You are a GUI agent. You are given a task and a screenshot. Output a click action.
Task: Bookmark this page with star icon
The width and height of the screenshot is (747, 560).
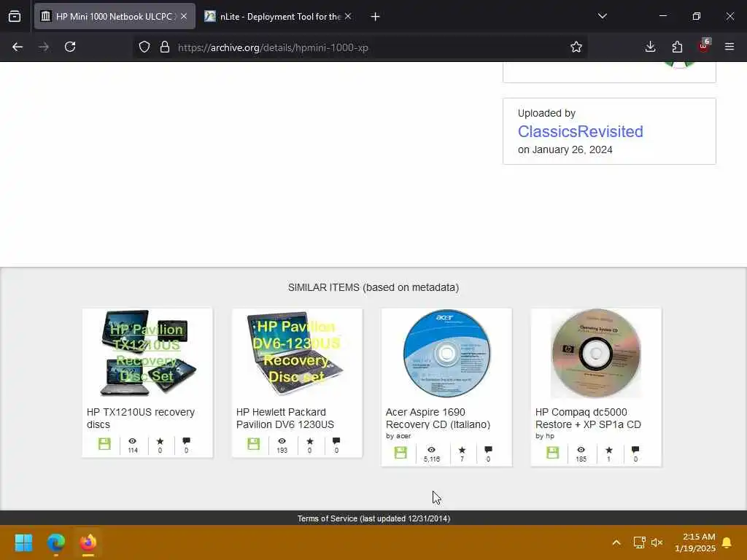(x=576, y=47)
